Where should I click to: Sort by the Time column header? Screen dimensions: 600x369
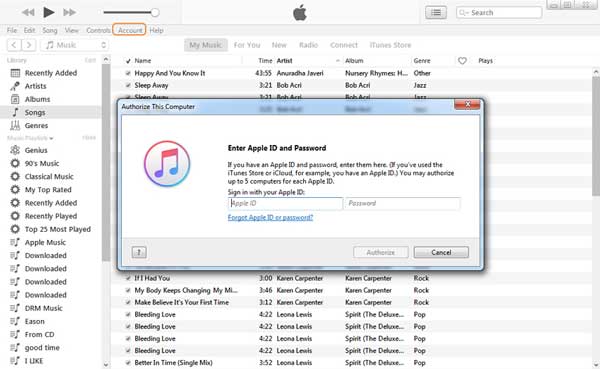265,60
